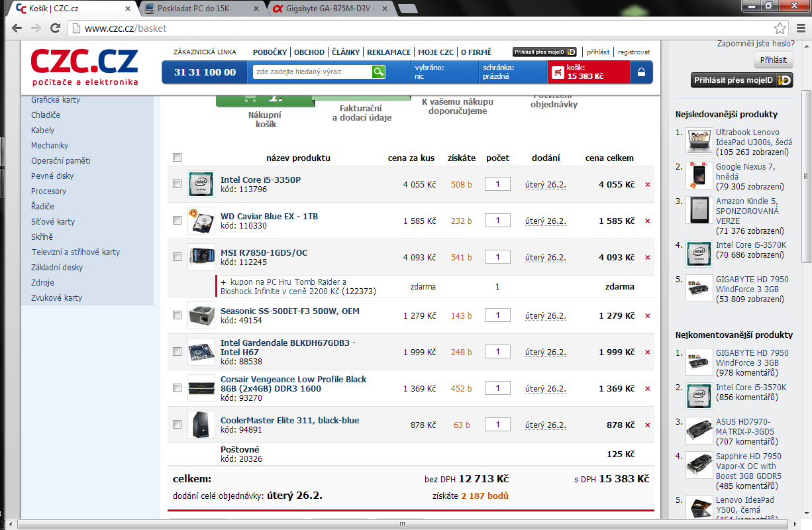Open Intel Core i5-3350P product link
This screenshot has height=530, width=812.
pos(261,180)
